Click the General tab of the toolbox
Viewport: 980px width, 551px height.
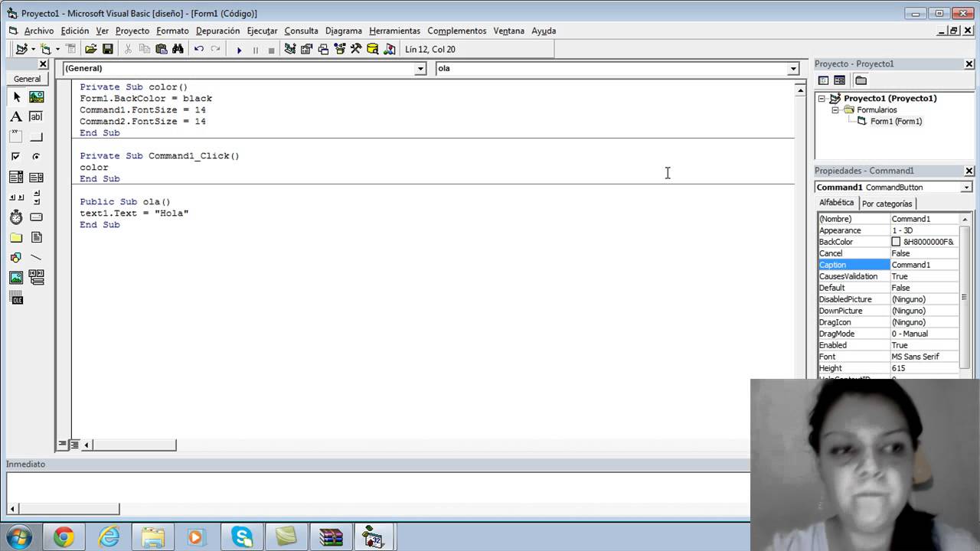point(27,79)
